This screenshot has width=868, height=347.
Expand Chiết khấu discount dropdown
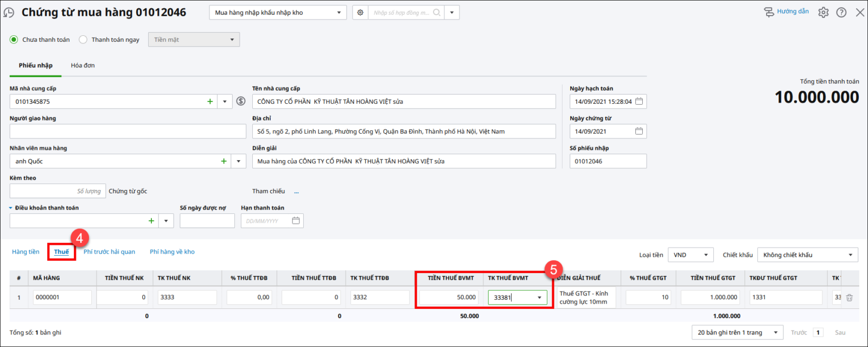coord(850,255)
